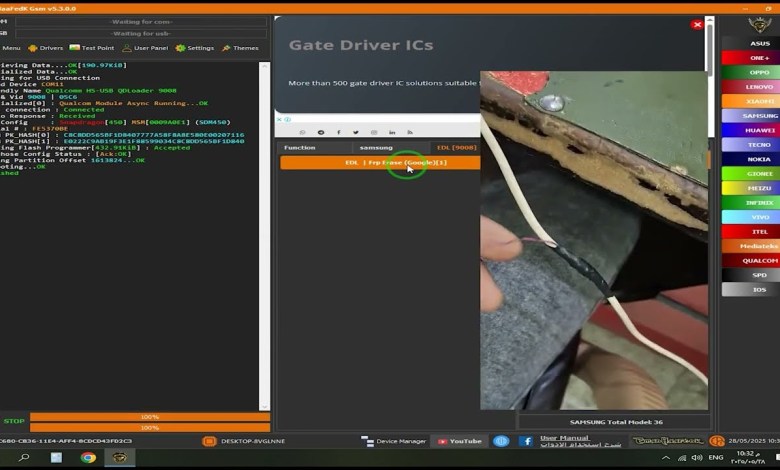Click the YouTube shortcut

pyautogui.click(x=459, y=441)
